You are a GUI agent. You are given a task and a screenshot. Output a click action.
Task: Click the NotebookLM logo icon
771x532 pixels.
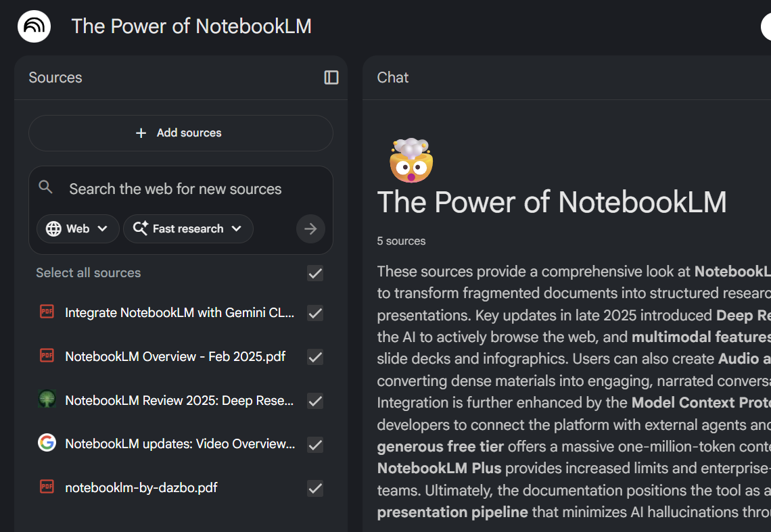point(34,26)
